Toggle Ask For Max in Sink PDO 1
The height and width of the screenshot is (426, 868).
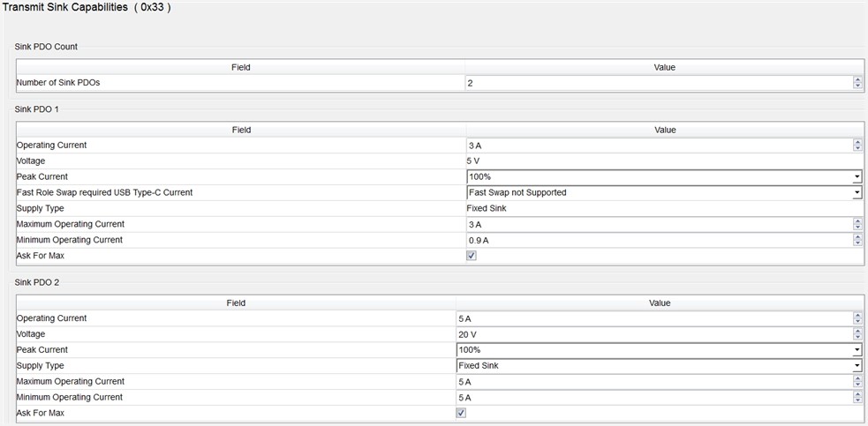coord(472,256)
